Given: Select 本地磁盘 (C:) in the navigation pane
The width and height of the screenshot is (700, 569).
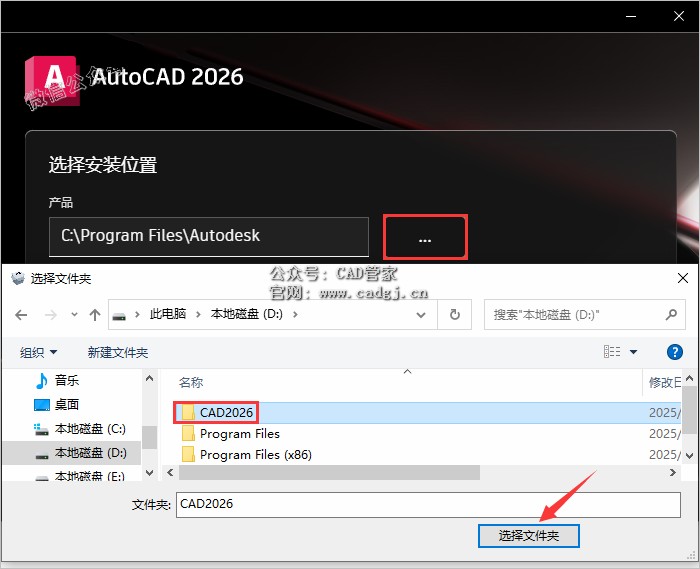Looking at the screenshot, I should click(90, 429).
